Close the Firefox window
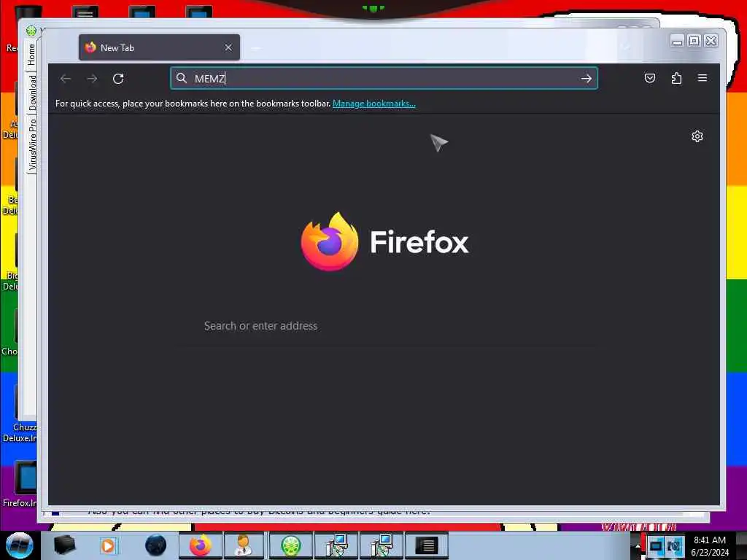 pyautogui.click(x=711, y=41)
